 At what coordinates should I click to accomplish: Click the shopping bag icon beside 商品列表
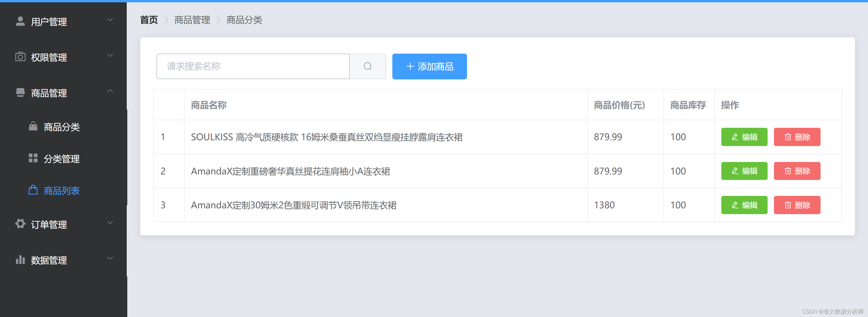tap(33, 190)
